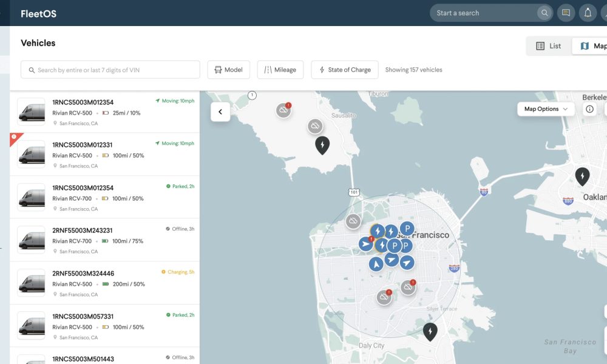607x364 pixels.
Task: Click van thumbnail for 2RNF55003M243231
Action: coord(32,240)
